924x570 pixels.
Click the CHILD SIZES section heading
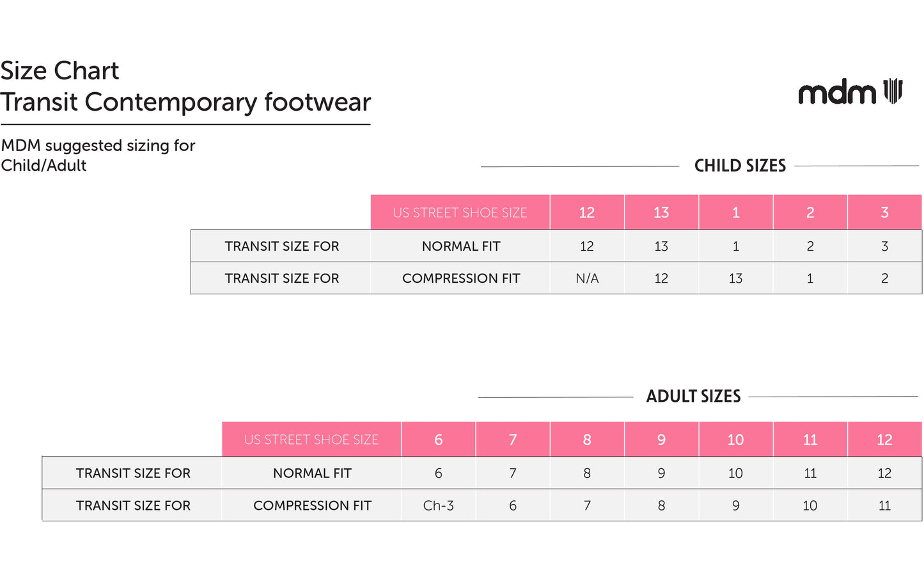coord(740,166)
